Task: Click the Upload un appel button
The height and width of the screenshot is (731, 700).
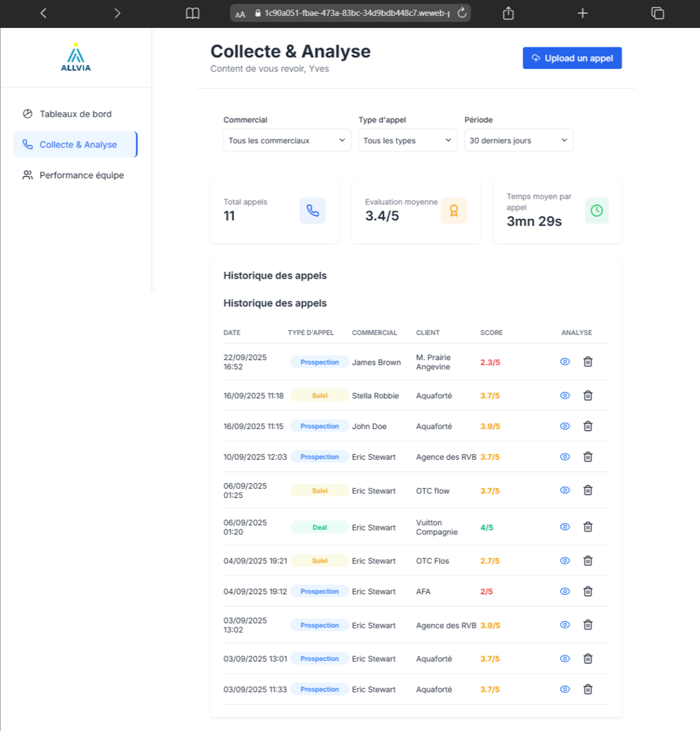Action: [x=572, y=58]
